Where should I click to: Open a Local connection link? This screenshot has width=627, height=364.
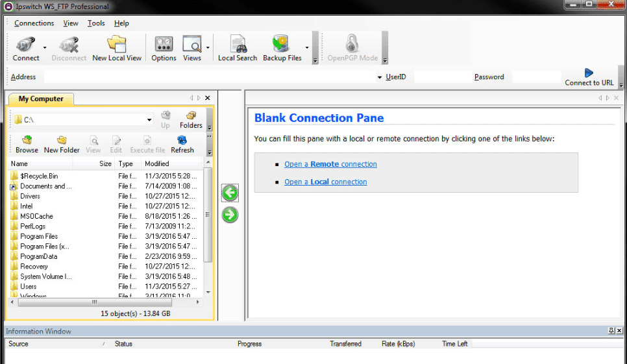pos(325,182)
